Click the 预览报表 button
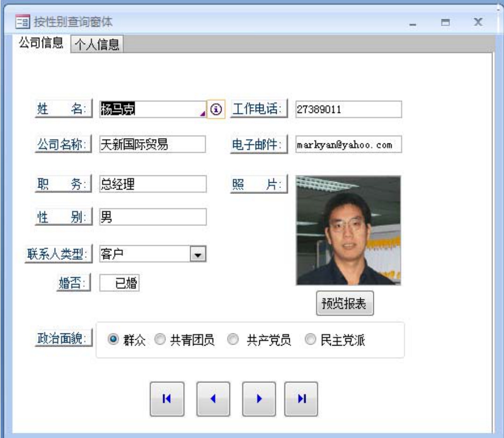 click(344, 304)
